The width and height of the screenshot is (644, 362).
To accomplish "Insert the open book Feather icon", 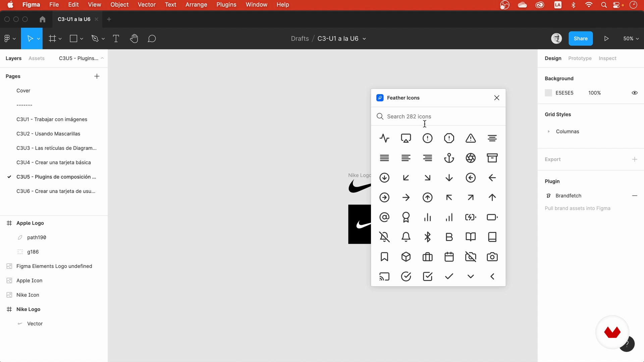I will pos(471,237).
